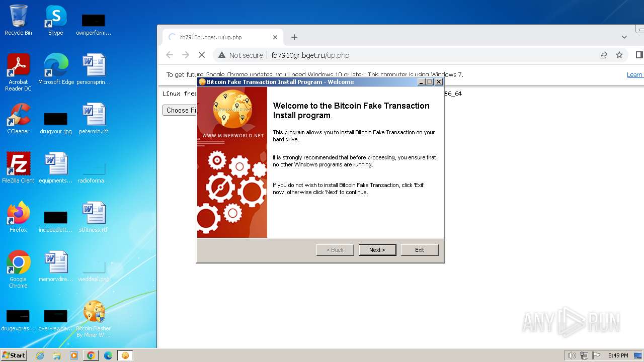Open Bitcoin Flasher By Miner World icon

pyautogui.click(x=94, y=318)
